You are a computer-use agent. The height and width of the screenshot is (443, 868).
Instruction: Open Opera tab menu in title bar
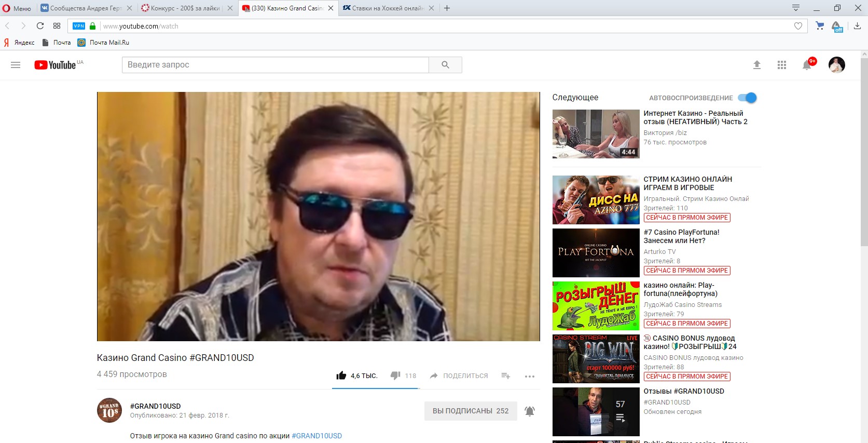pyautogui.click(x=795, y=8)
